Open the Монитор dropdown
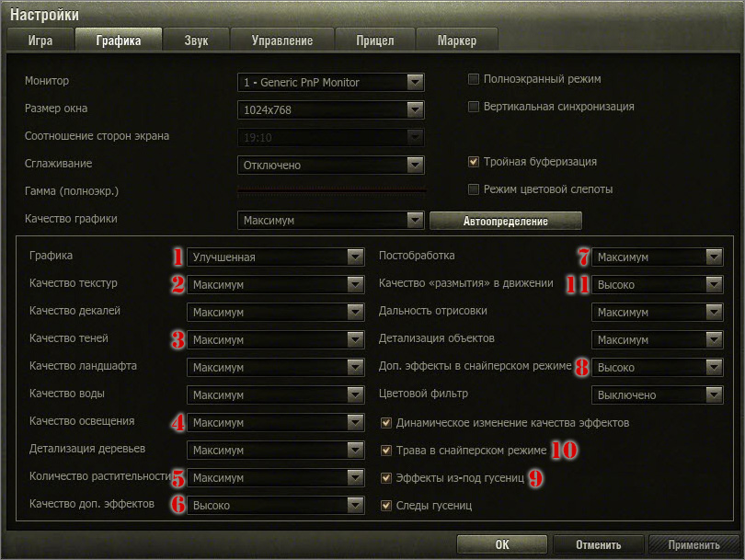Screen dimensions: 745x560 click(x=331, y=82)
